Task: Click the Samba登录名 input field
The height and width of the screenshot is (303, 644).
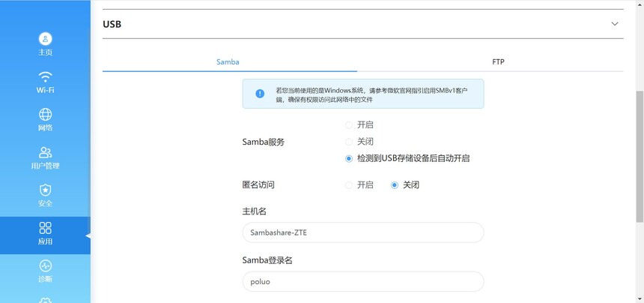Action: (363, 282)
